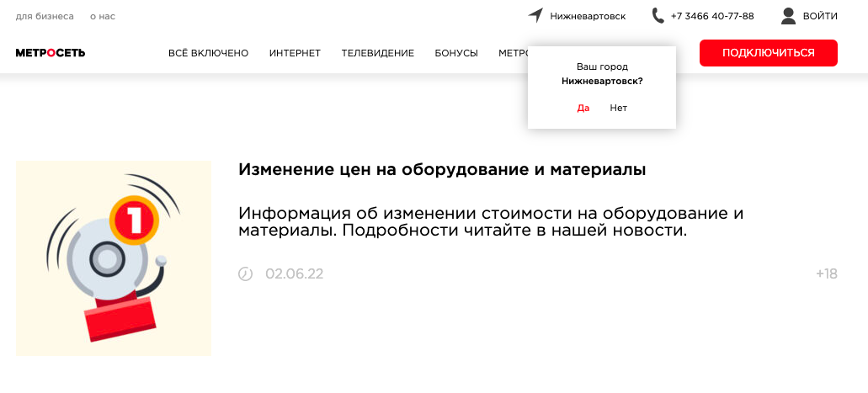Screen dimensions: 868x393
Task: Open the partially hidden МЕТРО menu item
Action: pyautogui.click(x=513, y=53)
